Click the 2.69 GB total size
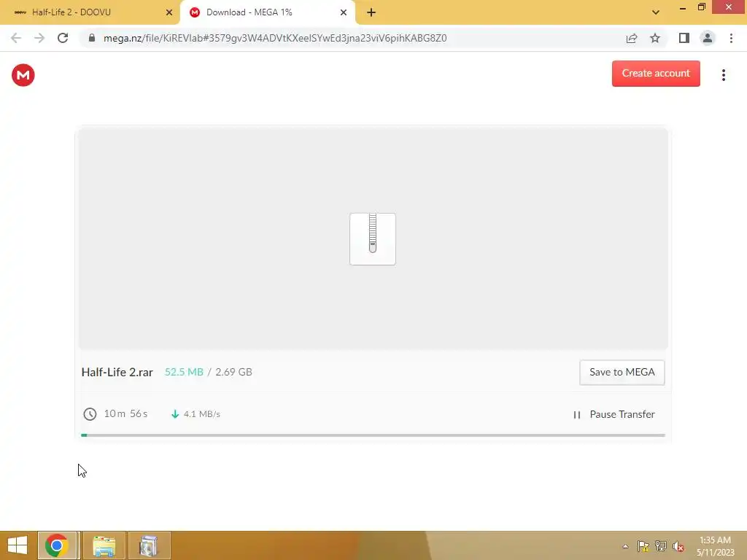Viewport: 747px width, 560px height. click(233, 372)
